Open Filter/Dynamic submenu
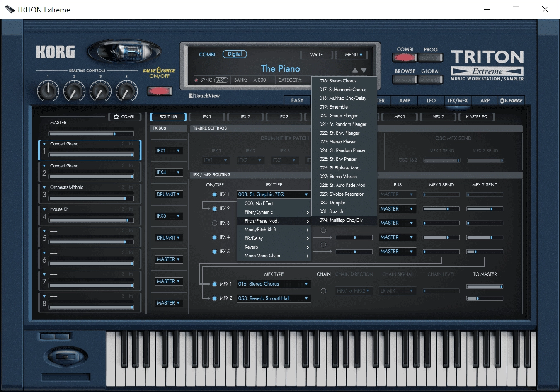Image resolution: width=560 pixels, height=392 pixels. click(x=274, y=212)
